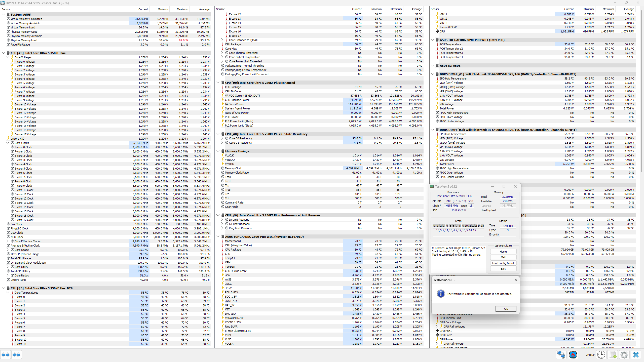The height and width of the screenshot is (362, 644).
Task: Click the expand panels arrows icon at bottom left
Action: click(x=6, y=355)
